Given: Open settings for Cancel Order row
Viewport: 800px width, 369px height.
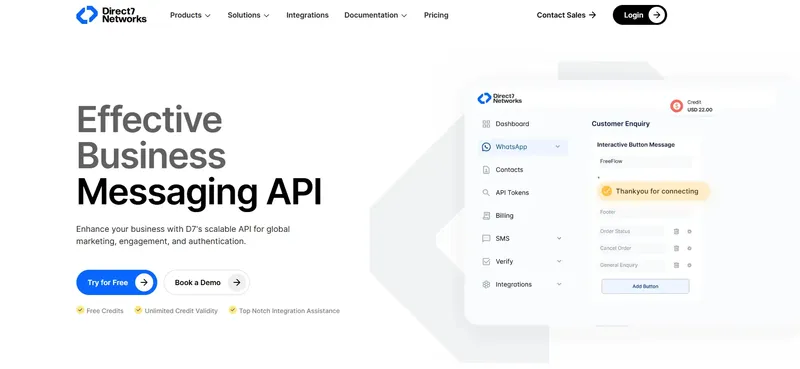Looking at the screenshot, I should coord(689,249).
